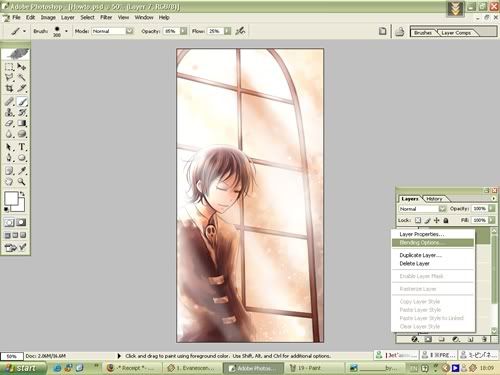Choose Blending Options from the context menu
Screen dimensions: 500x375
[433, 243]
